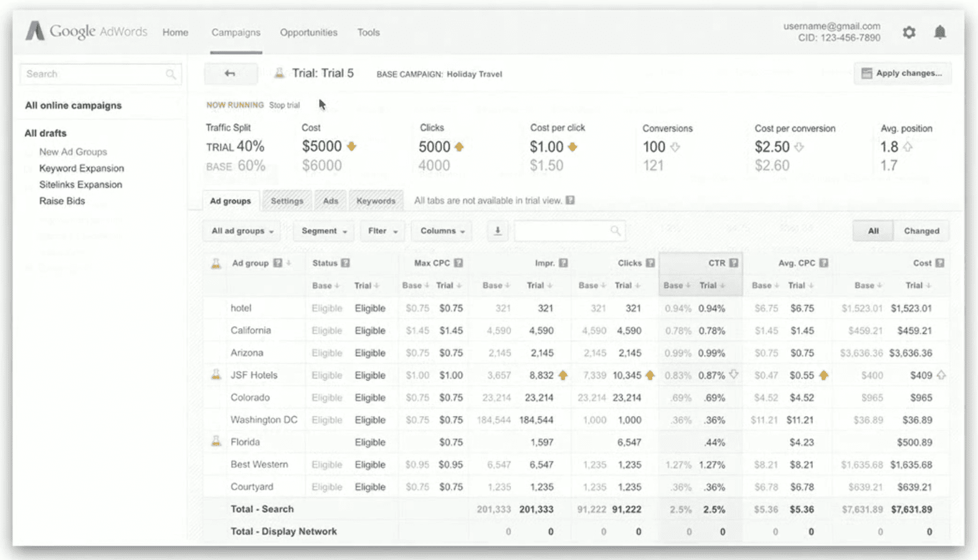Open the Segment dropdown
This screenshot has height=560, width=978.
pos(324,231)
